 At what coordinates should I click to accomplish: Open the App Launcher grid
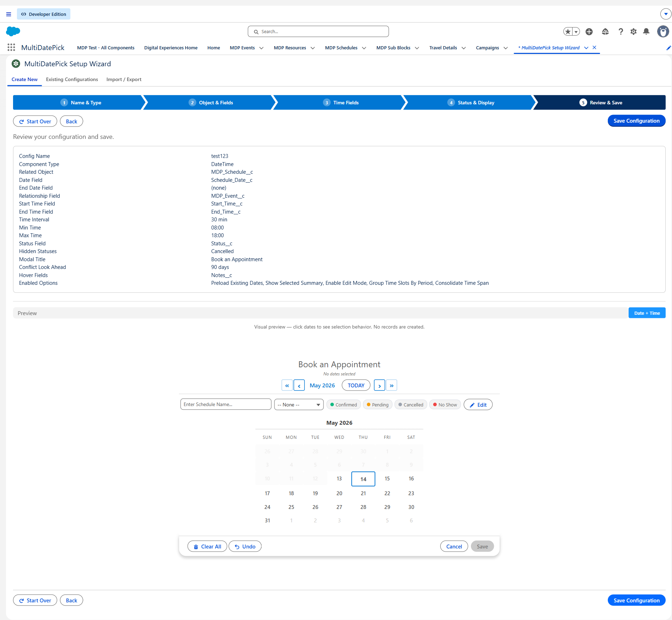pos(11,48)
